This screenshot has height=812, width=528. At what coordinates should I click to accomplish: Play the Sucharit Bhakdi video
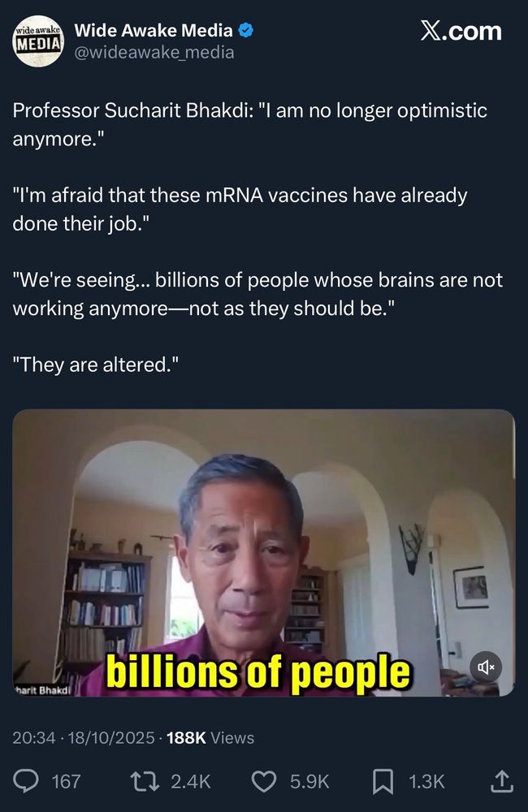(x=264, y=553)
